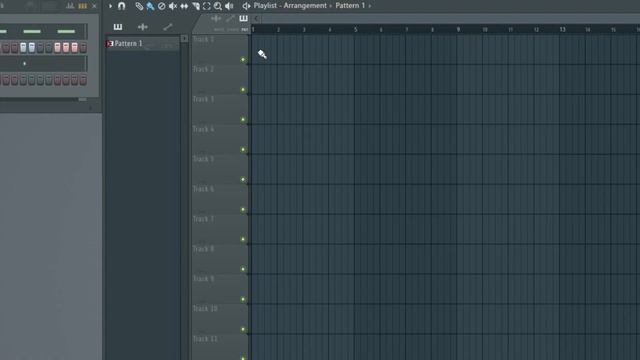The image size is (640, 360).
Task: Select the Slip tool
Action: pos(184,6)
